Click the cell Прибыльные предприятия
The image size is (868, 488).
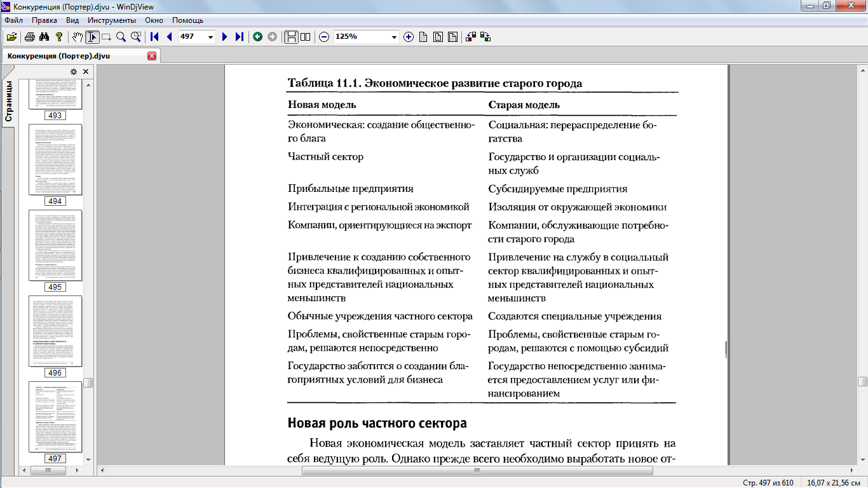[x=351, y=189]
